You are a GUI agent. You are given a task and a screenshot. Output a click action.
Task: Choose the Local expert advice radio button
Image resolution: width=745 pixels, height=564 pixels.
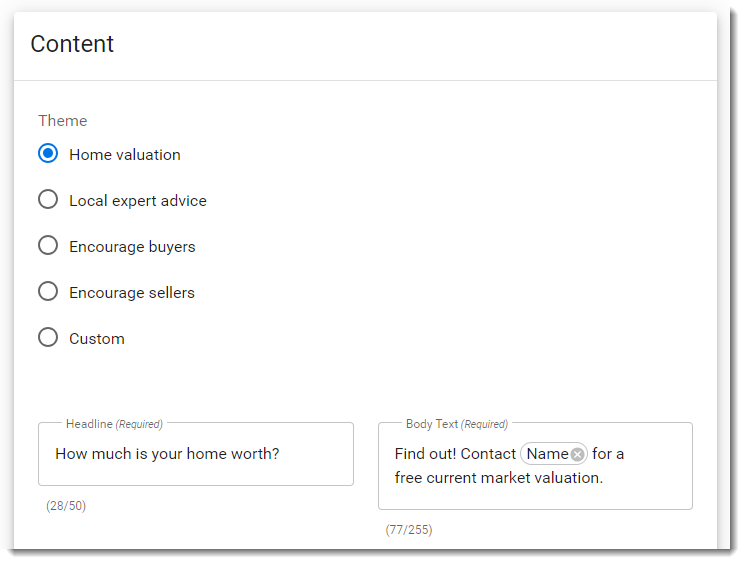coord(48,200)
